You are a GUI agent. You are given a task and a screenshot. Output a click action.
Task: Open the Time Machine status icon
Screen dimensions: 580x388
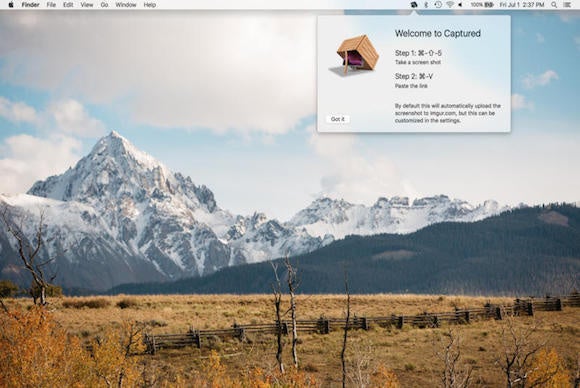[x=438, y=5]
